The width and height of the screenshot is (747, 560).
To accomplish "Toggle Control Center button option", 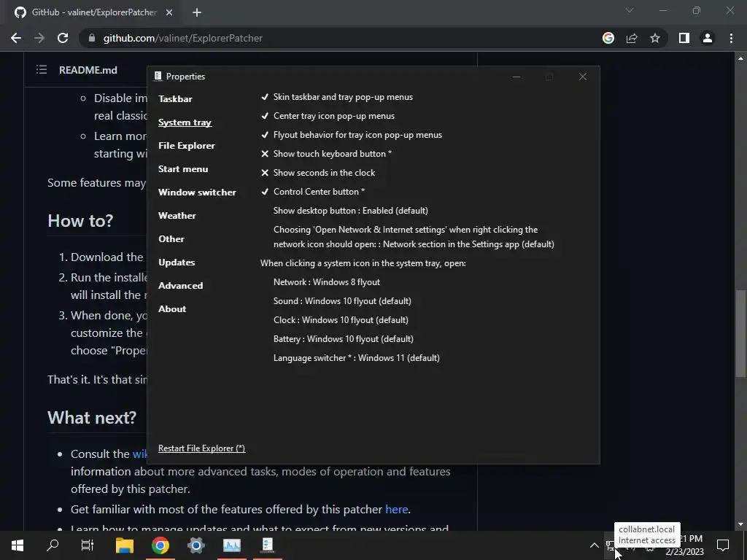I will tap(312, 192).
